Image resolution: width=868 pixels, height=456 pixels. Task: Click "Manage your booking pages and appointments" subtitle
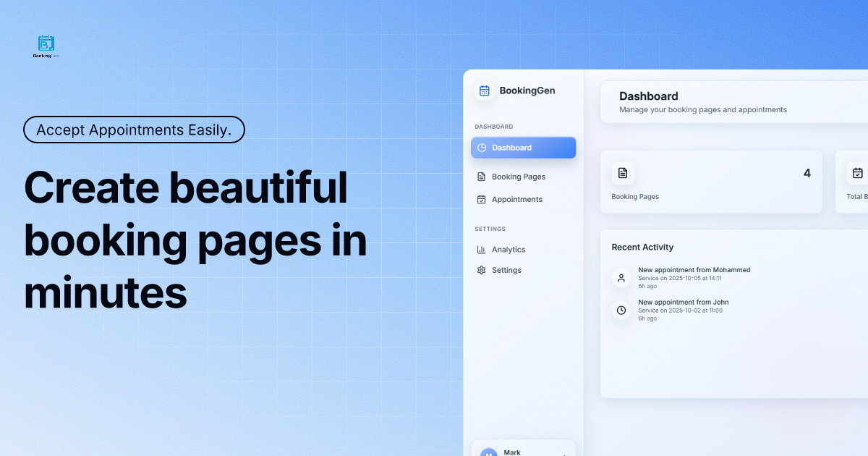coord(703,110)
